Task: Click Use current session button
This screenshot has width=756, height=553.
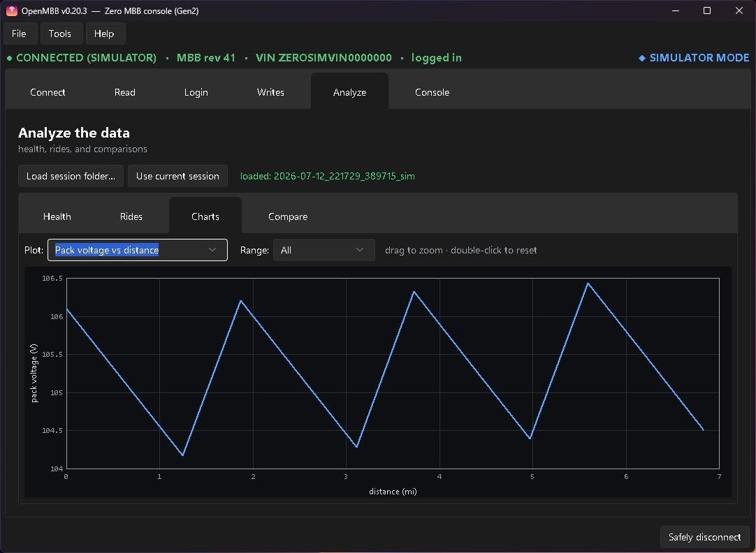Action: (177, 177)
